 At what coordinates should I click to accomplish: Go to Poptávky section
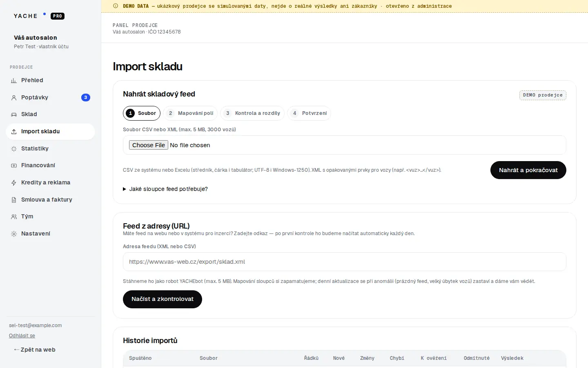50,97
